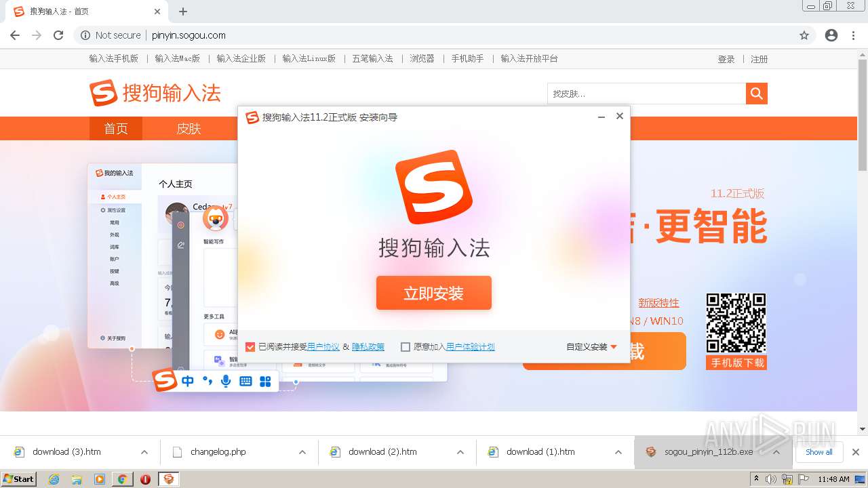Click the Sogou installer taskbar icon
This screenshot has width=868, height=488.
[x=169, y=479]
